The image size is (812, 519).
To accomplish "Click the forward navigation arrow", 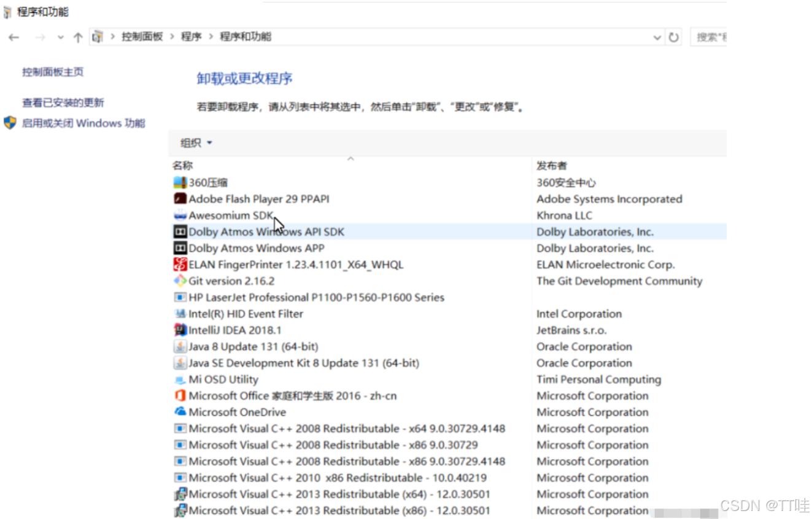I will [x=40, y=37].
